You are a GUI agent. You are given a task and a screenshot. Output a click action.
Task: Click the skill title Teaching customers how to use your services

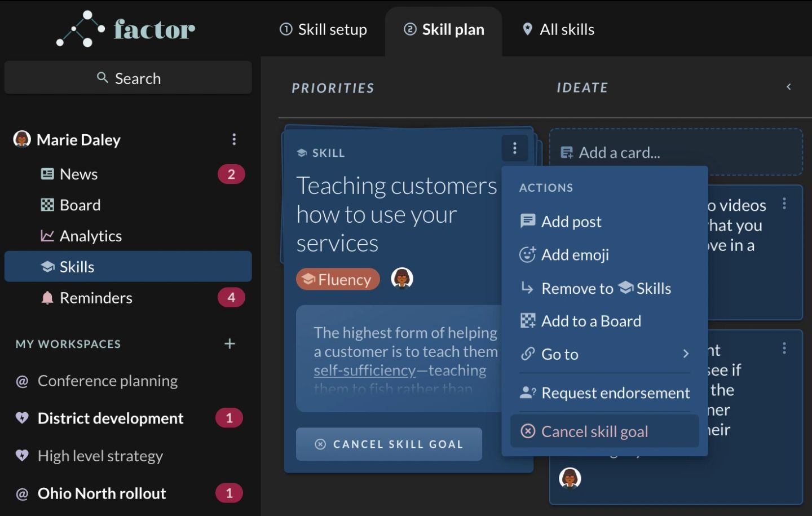click(396, 214)
